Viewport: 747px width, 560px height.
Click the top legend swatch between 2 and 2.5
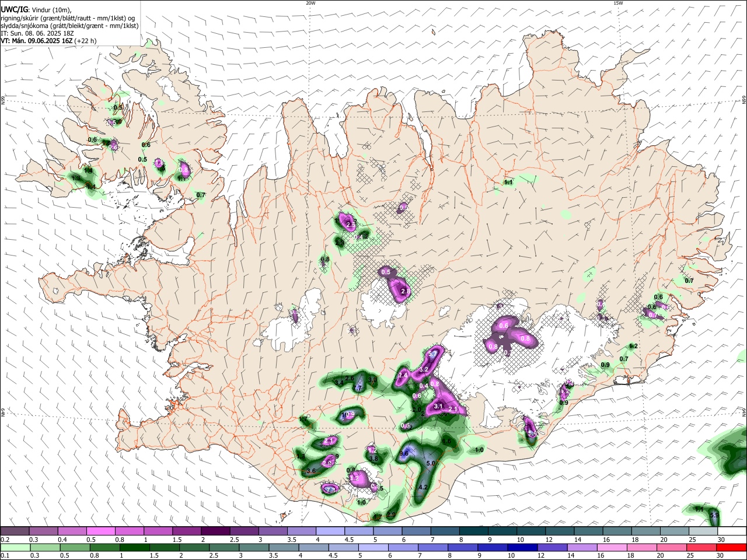[x=215, y=531]
